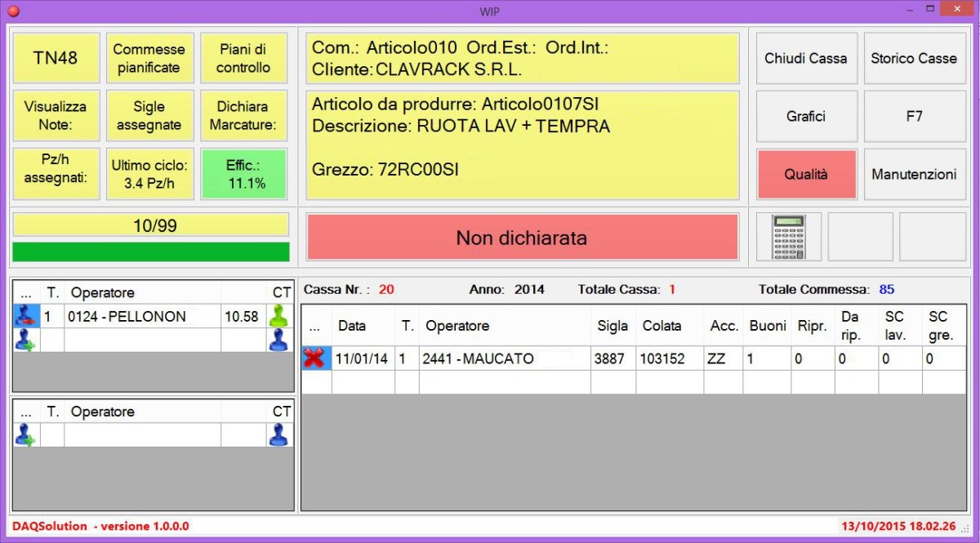The width and height of the screenshot is (980, 543).
Task: Click the Sigla column header
Action: coord(612,326)
